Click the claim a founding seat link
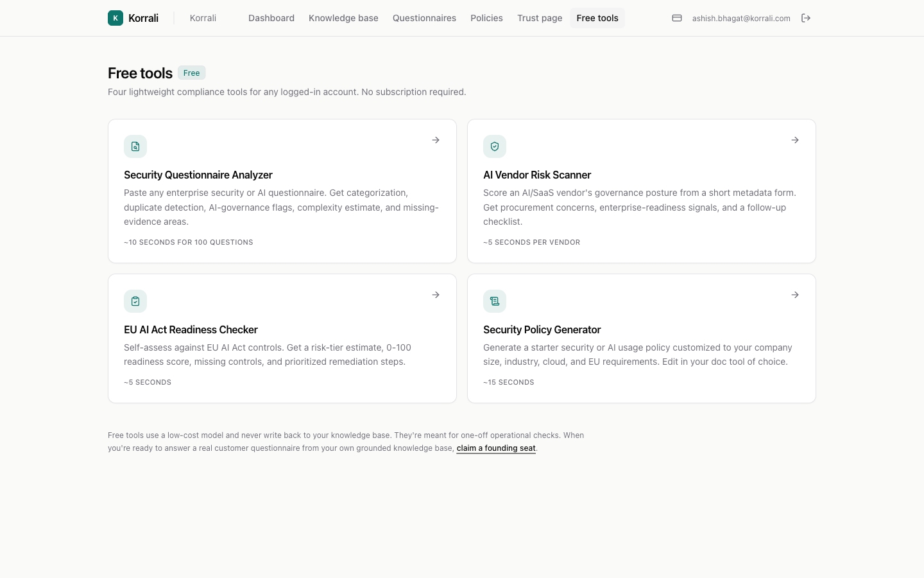This screenshot has height=578, width=924. click(x=496, y=448)
